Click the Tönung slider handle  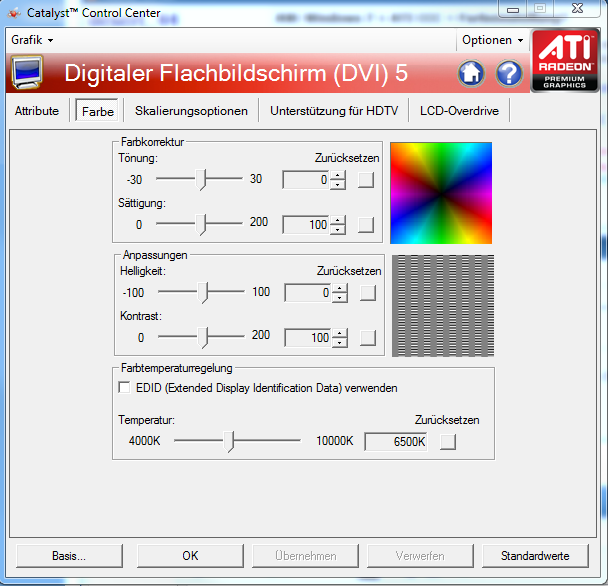[200, 180]
